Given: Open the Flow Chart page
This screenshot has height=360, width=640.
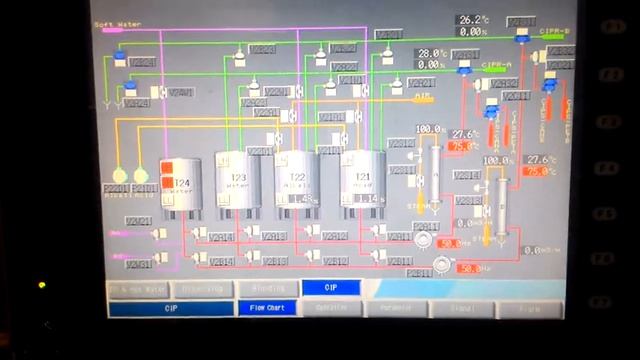Looking at the screenshot, I should (x=267, y=308).
